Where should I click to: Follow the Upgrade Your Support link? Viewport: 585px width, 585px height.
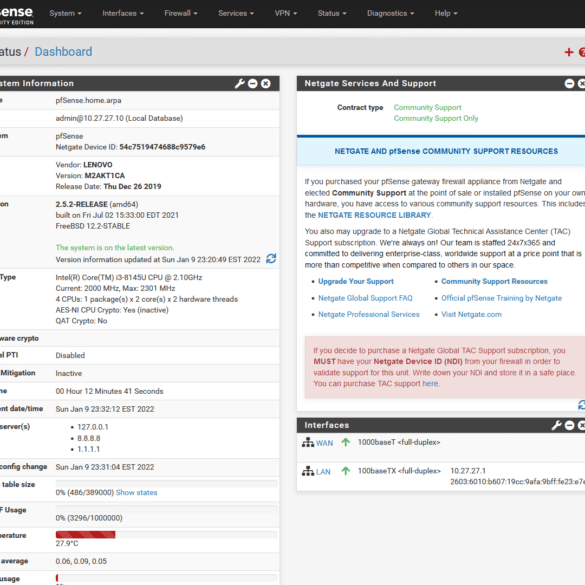pos(356,281)
